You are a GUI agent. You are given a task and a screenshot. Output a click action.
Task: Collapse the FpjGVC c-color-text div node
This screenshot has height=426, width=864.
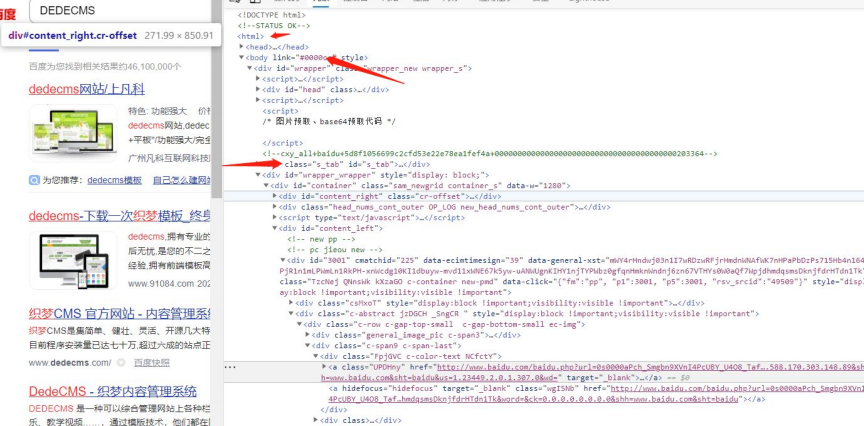(316, 357)
